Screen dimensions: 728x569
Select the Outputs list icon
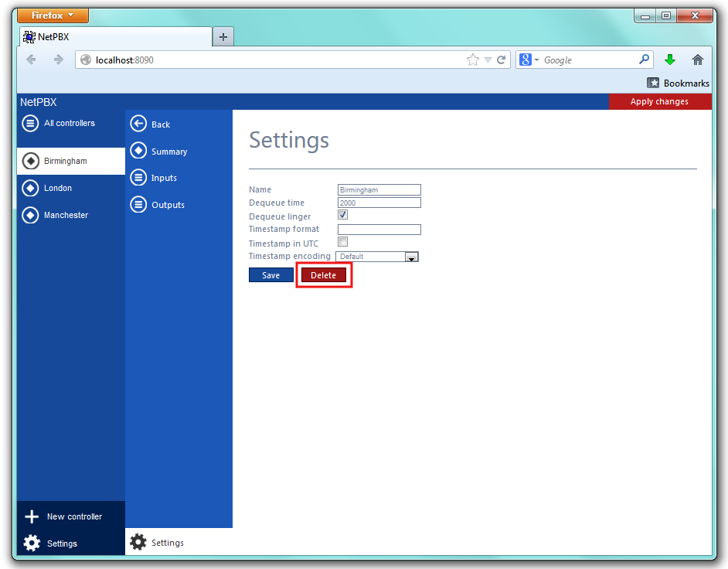[138, 205]
